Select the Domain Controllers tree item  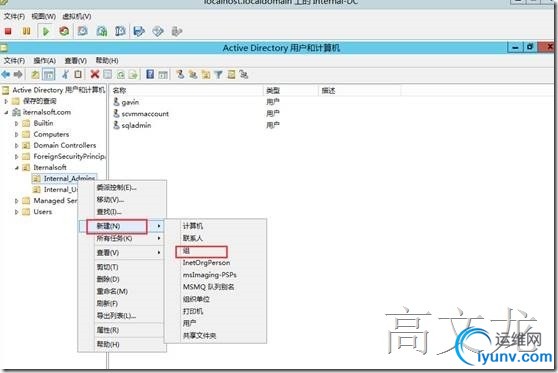[x=64, y=145]
